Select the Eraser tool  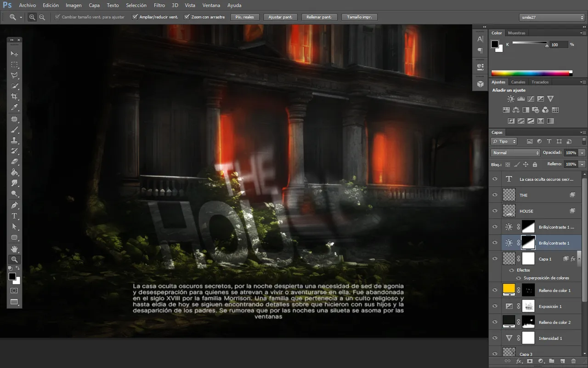click(x=14, y=161)
